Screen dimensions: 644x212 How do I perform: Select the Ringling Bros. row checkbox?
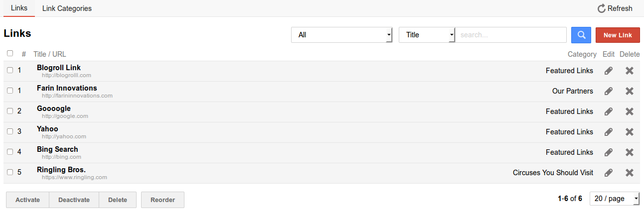[x=10, y=173]
